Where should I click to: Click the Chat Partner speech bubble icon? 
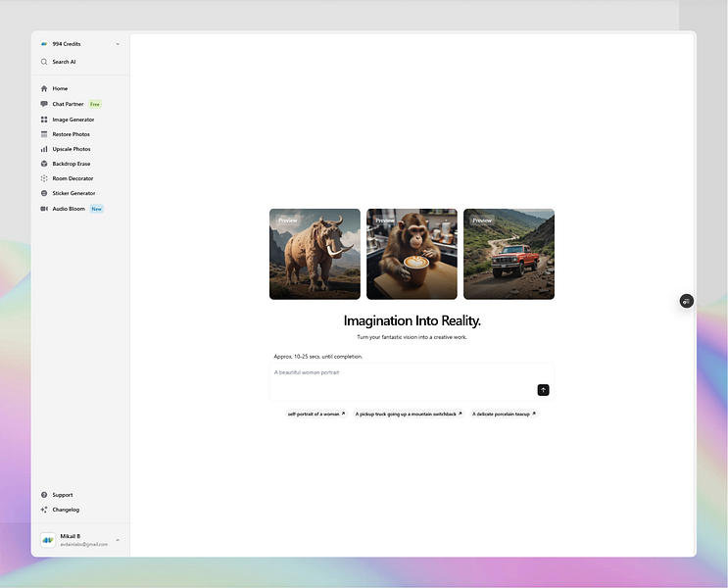click(x=44, y=104)
